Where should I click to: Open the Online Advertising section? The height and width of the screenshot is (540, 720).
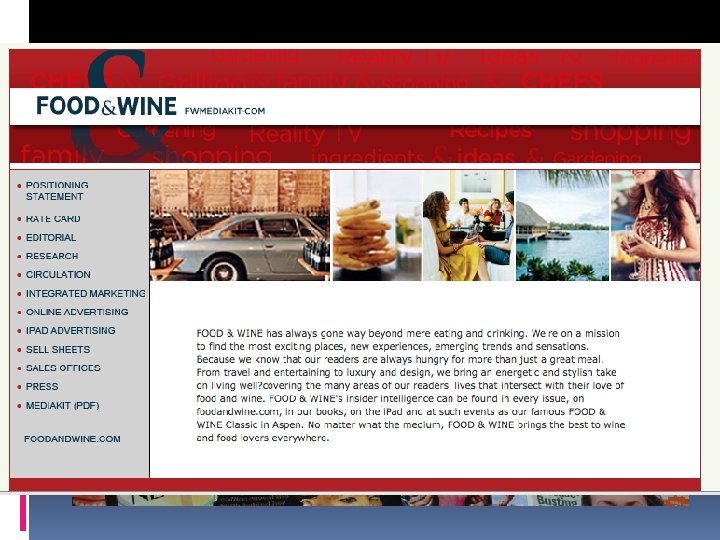click(77, 312)
